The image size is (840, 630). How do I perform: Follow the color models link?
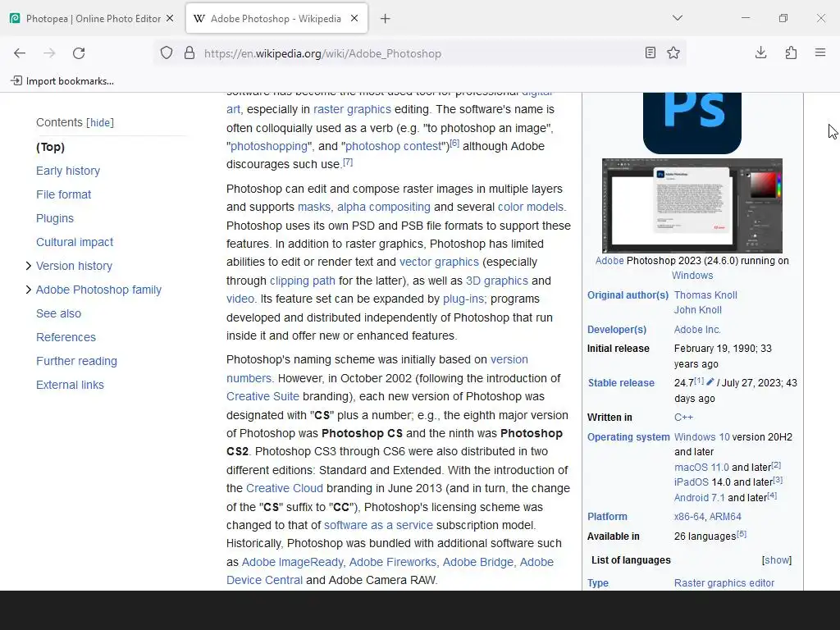pyautogui.click(x=531, y=207)
